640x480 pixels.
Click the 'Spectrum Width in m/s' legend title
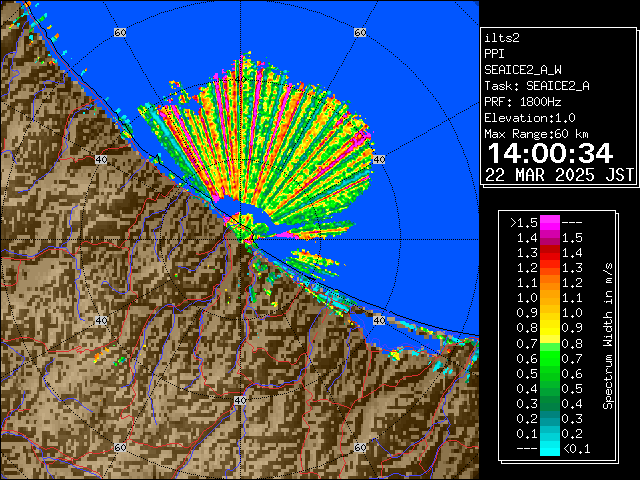tap(608, 336)
